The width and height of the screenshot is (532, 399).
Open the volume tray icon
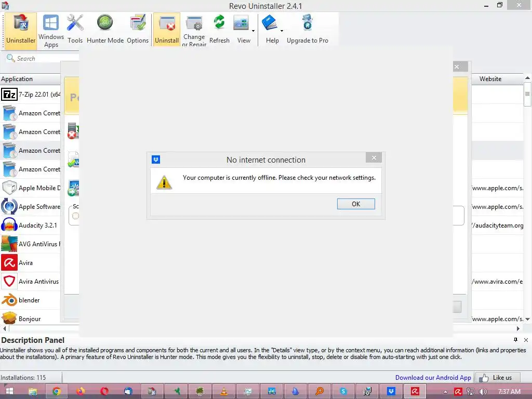(x=483, y=392)
